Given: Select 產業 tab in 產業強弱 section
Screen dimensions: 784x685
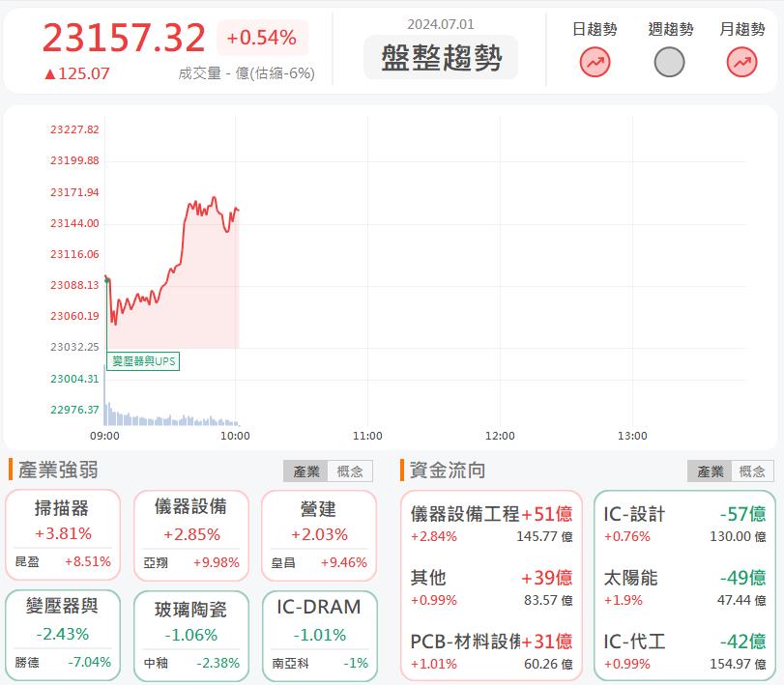Looking at the screenshot, I should coord(305,471).
